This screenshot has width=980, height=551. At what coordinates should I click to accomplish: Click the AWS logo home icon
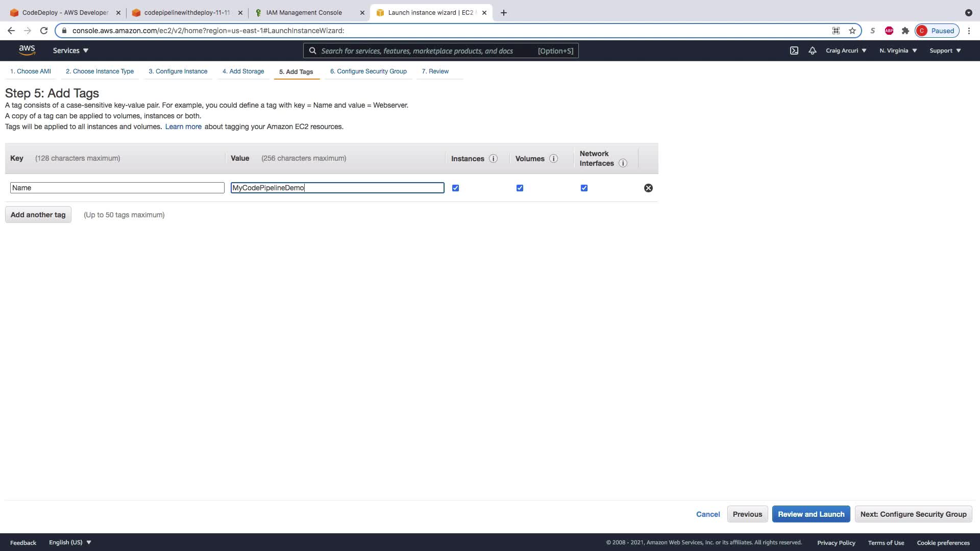27,50
